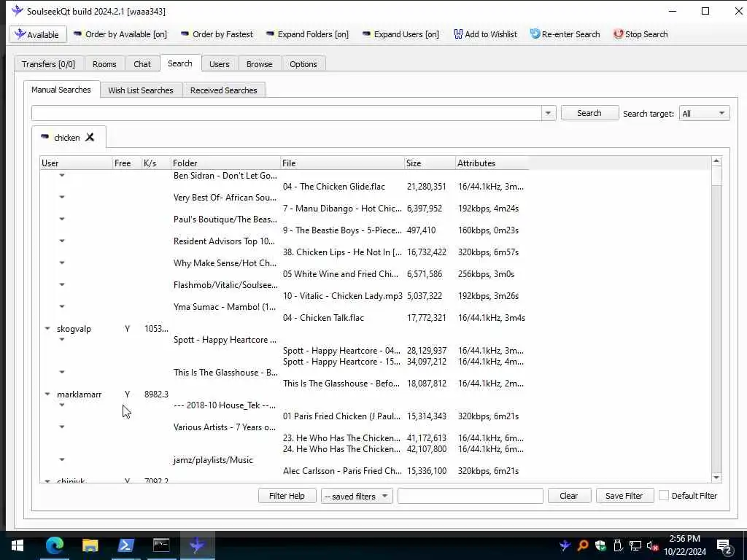747x560 pixels.
Task: Close the chicken search tab
Action: 90,137
